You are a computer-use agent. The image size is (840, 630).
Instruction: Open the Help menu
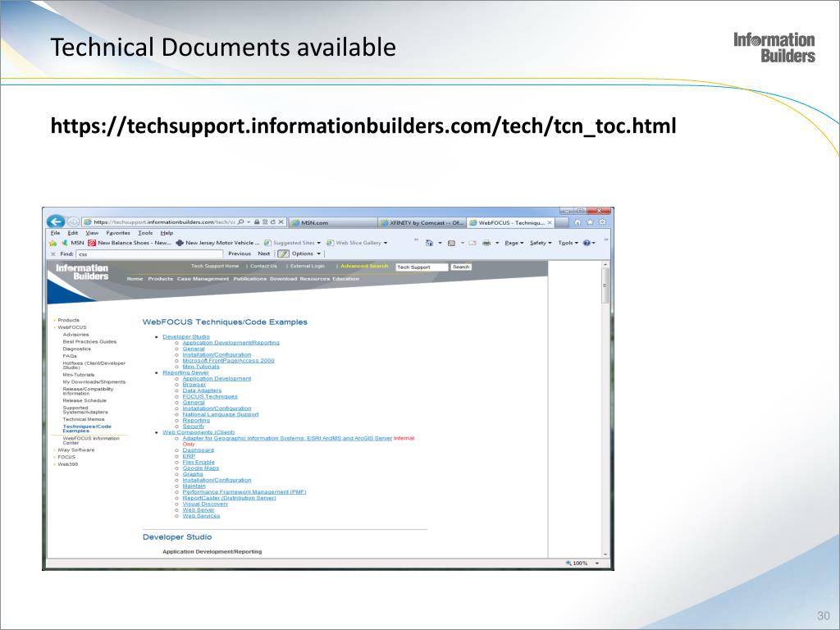point(167,233)
